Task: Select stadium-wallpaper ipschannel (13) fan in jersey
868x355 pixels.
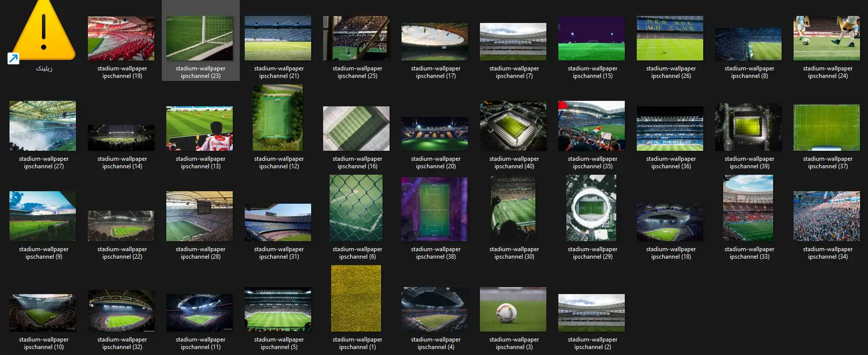Action: click(199, 128)
